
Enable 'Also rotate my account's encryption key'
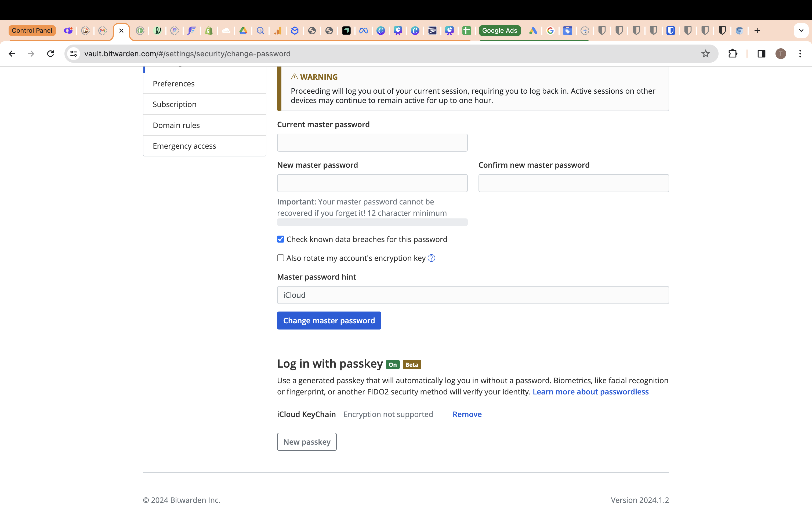pos(280,258)
